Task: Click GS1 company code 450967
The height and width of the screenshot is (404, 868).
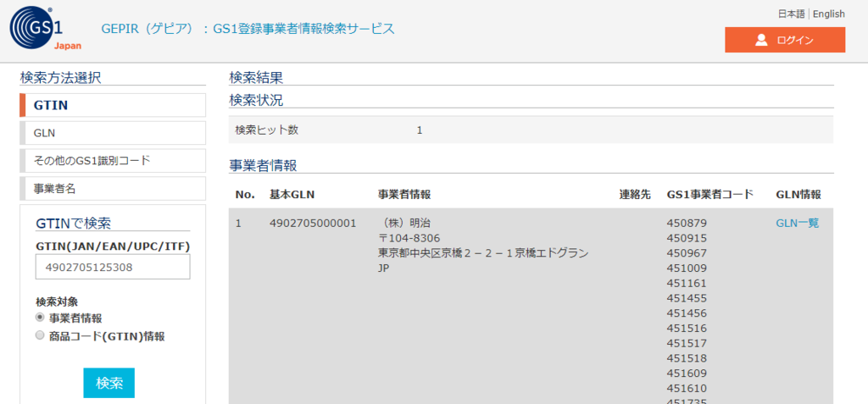Action: pos(687,253)
